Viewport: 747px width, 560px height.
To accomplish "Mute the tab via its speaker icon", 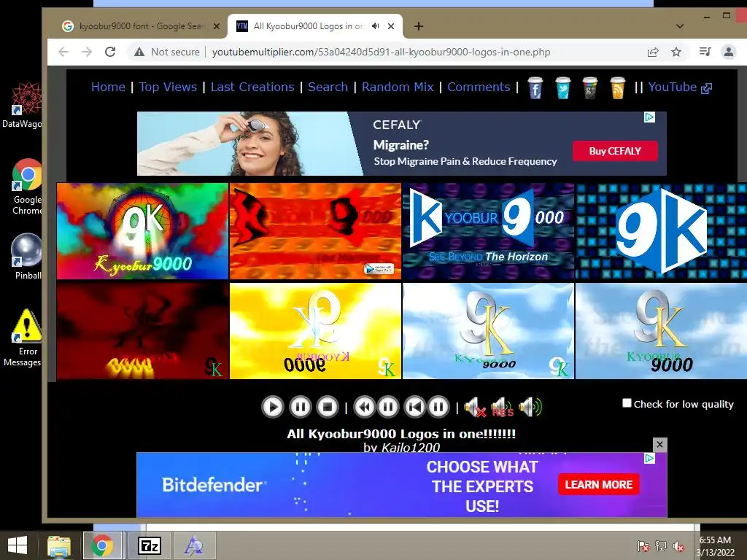I will point(376,26).
